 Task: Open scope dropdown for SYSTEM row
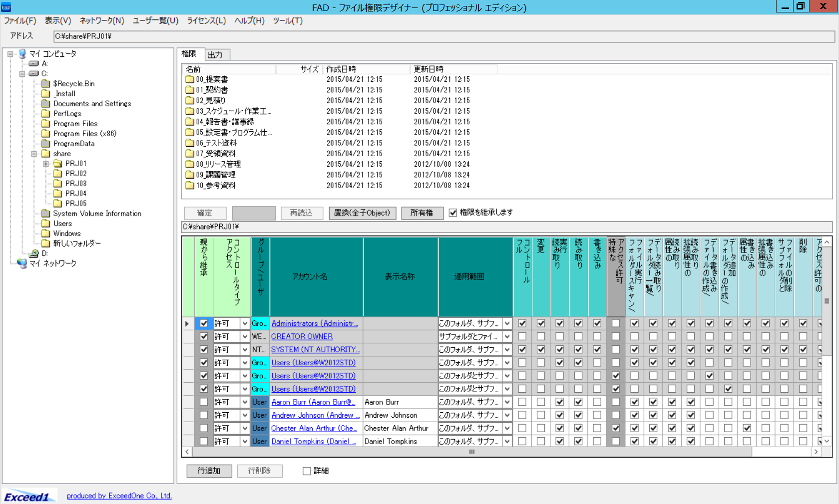coord(507,349)
